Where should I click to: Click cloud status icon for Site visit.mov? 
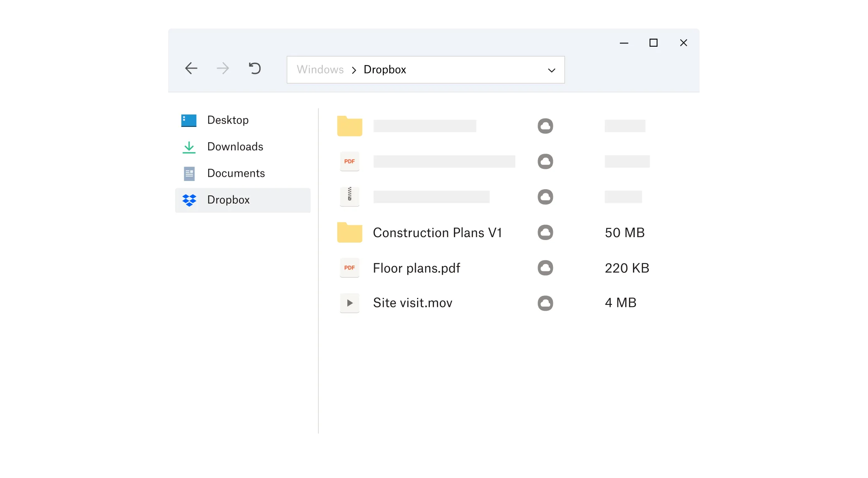545,303
